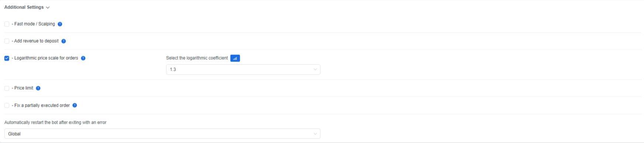Click the arrow of the coefficient dropdown
The image size is (644, 143).
[315, 70]
